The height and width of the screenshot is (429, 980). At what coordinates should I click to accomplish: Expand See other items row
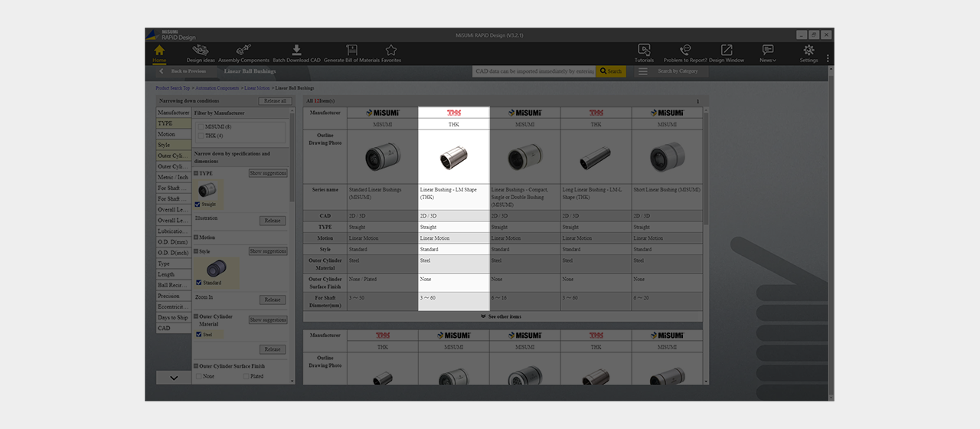(x=501, y=316)
